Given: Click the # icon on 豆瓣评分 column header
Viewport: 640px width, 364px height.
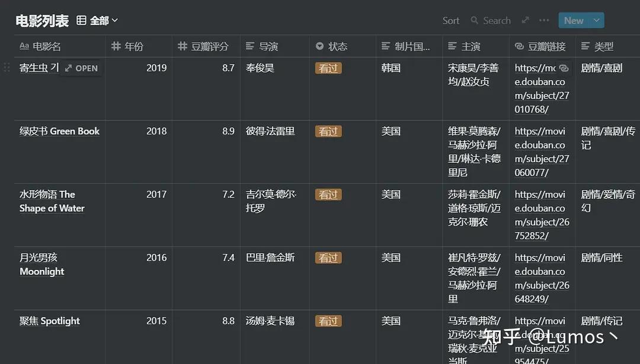Looking at the screenshot, I should tap(182, 46).
